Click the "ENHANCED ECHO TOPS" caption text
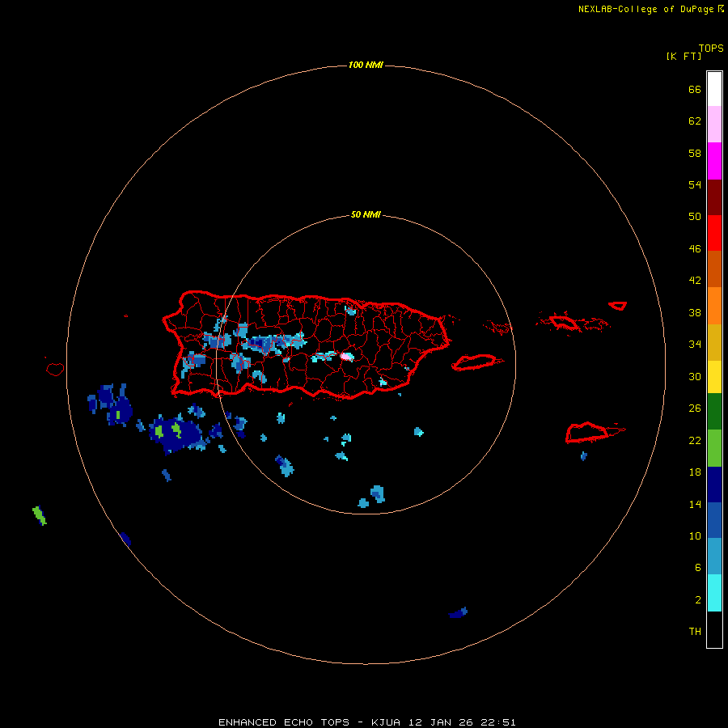Screen dimensions: 728x728 (284, 722)
